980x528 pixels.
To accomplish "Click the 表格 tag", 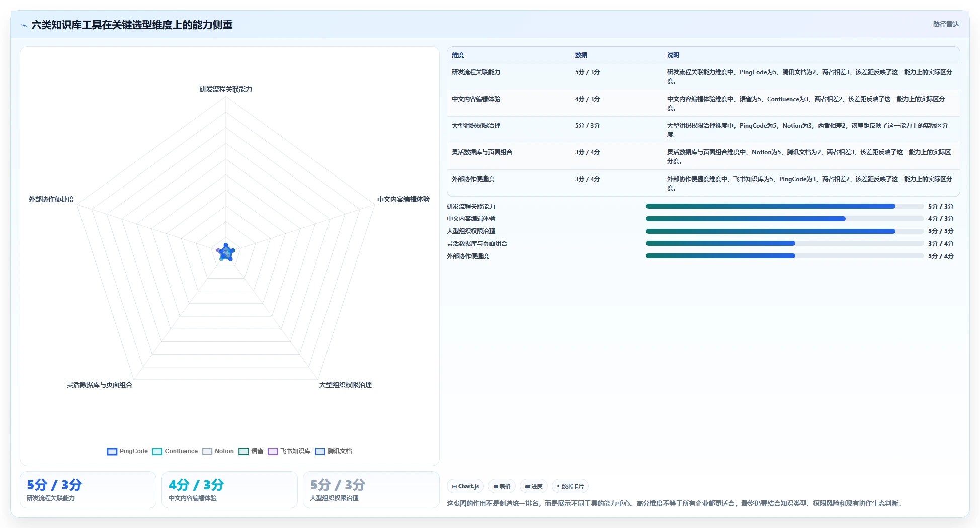I will click(502, 486).
